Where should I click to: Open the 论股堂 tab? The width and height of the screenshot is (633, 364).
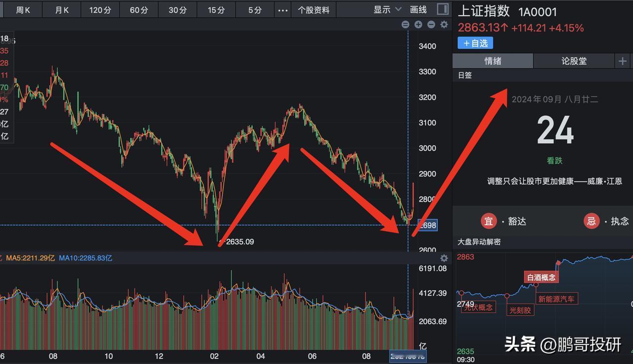(x=574, y=61)
